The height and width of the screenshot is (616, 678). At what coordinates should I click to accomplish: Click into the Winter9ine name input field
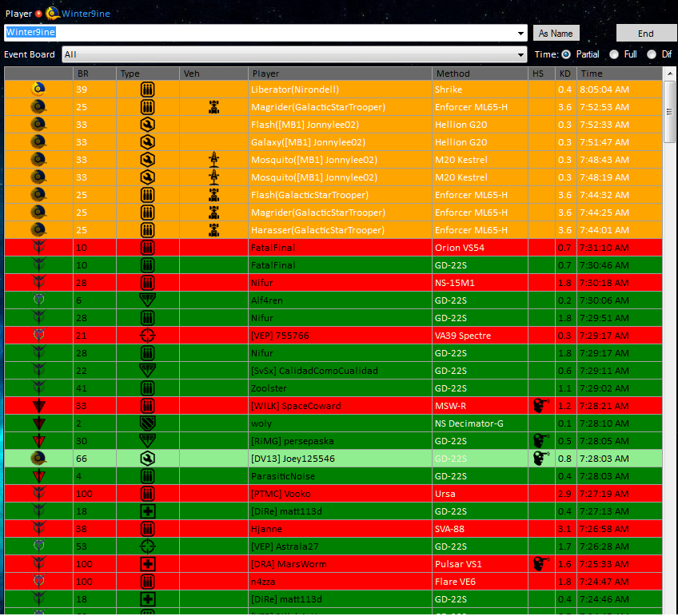[x=265, y=33]
